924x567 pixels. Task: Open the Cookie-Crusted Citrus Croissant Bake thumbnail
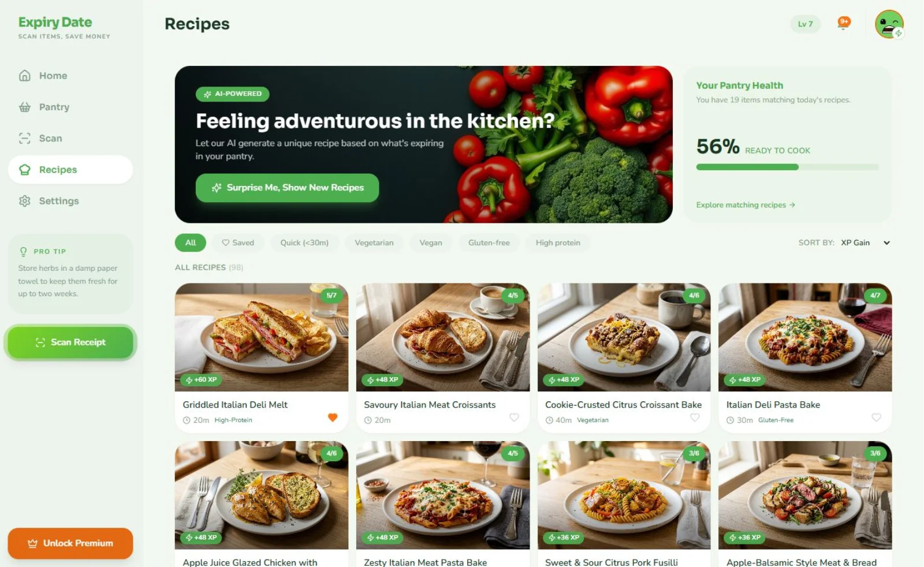point(624,337)
